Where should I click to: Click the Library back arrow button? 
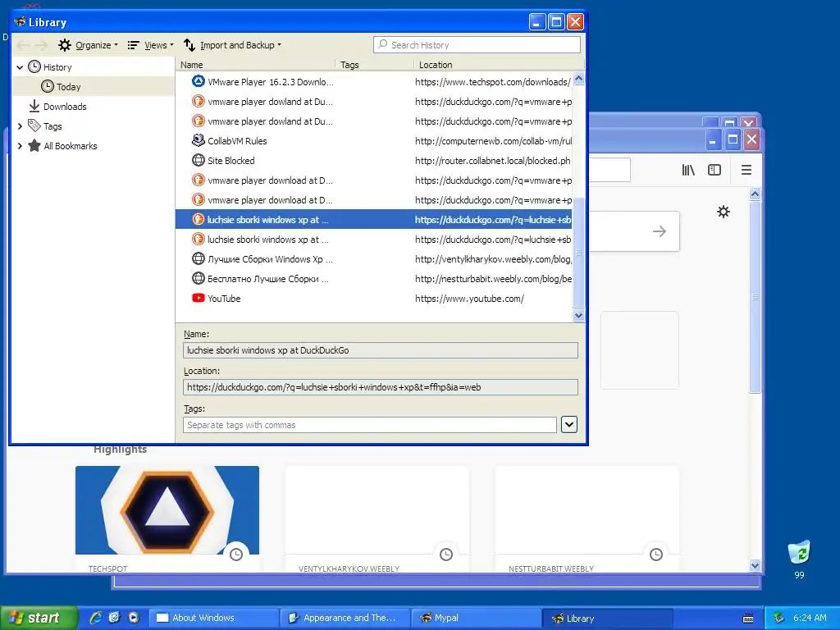(x=24, y=45)
